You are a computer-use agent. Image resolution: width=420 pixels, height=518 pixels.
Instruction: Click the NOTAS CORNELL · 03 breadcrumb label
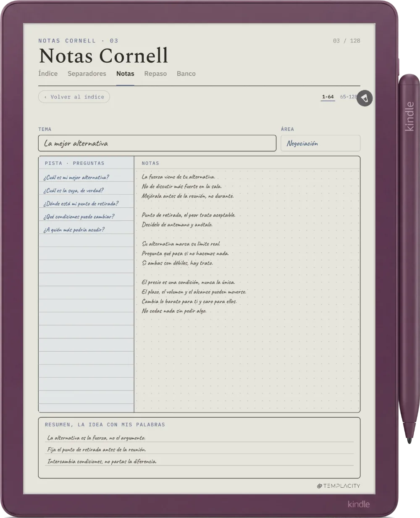[78, 41]
